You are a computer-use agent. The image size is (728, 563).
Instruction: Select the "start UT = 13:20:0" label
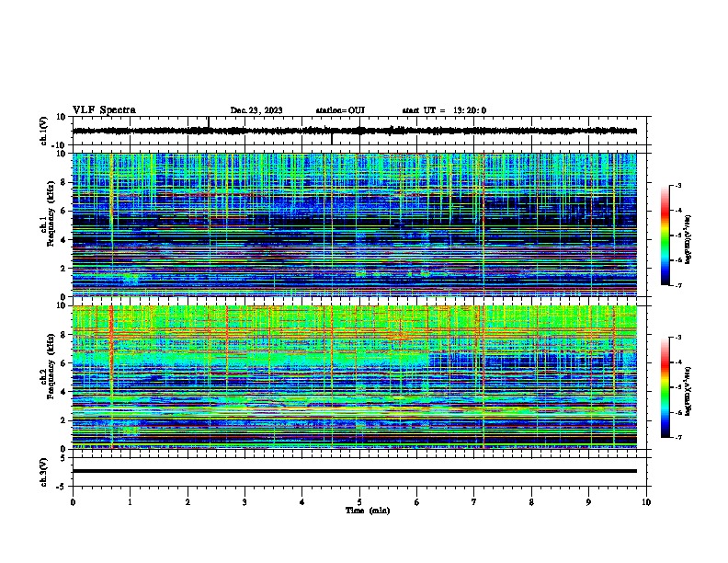444,110
